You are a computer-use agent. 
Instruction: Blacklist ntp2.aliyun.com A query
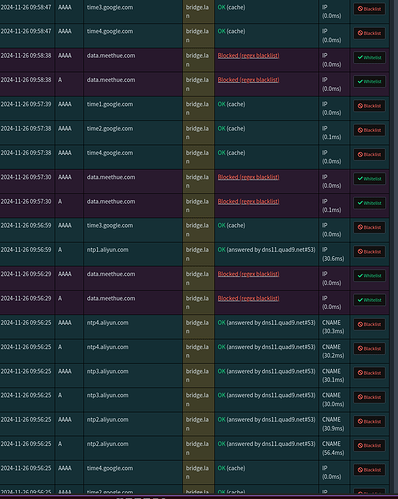369,445
